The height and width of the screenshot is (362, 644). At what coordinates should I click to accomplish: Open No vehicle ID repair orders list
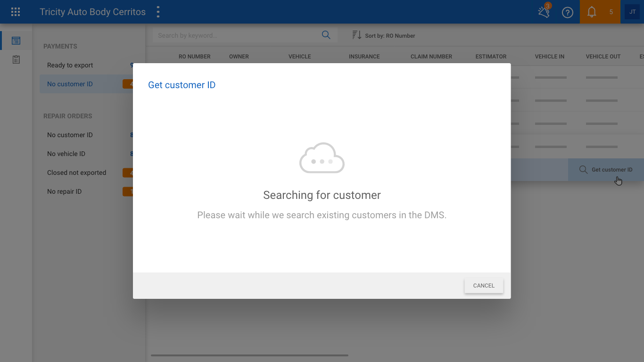66,154
